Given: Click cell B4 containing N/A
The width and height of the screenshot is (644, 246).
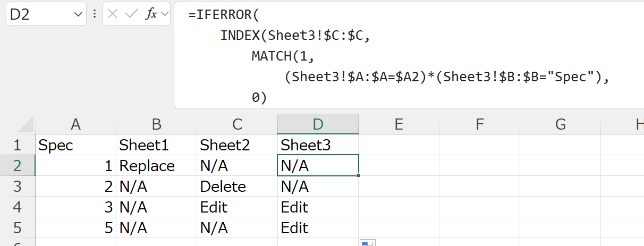Looking at the screenshot, I should [156, 207].
